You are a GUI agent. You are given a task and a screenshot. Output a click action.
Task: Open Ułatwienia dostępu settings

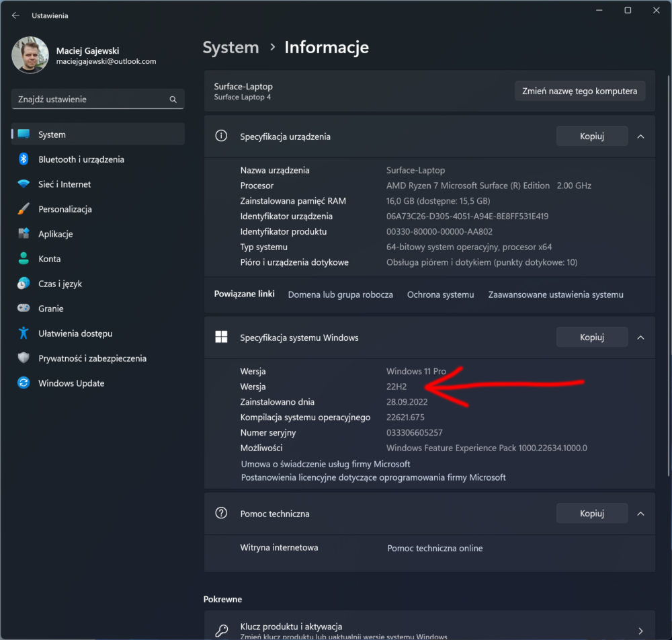[75, 333]
